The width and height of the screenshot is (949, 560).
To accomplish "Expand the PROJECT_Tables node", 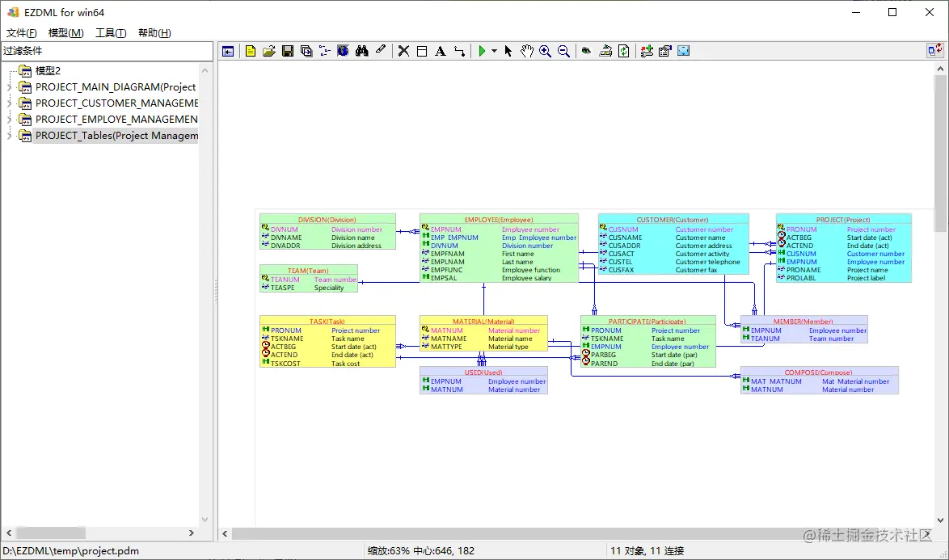I will [x=9, y=136].
